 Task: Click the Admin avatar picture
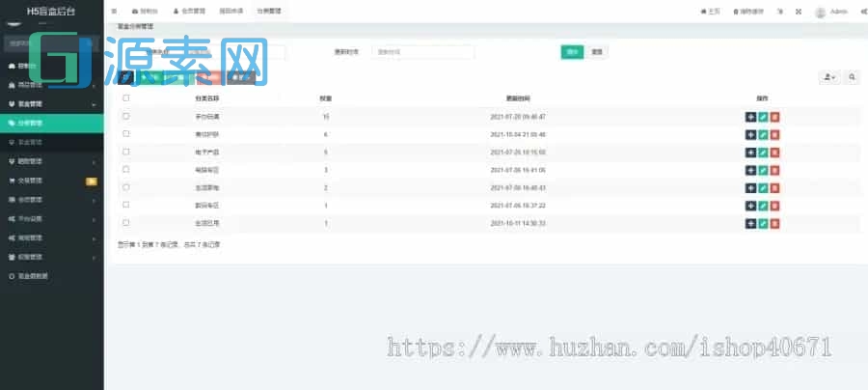pos(821,12)
